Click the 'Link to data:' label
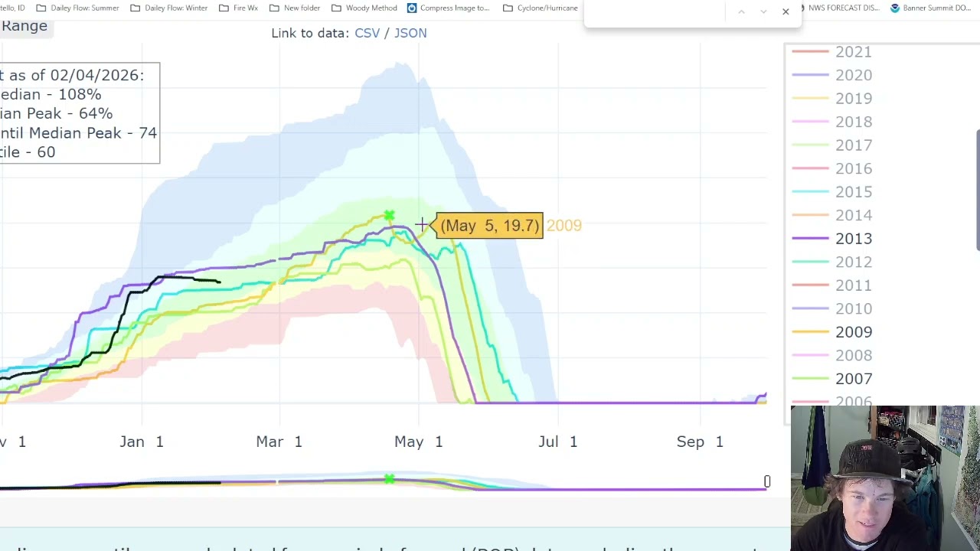The height and width of the screenshot is (551, 980). tap(310, 33)
